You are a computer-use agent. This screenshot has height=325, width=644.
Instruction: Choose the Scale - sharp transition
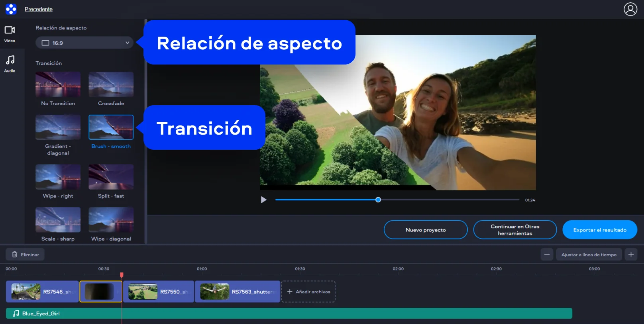pos(58,220)
